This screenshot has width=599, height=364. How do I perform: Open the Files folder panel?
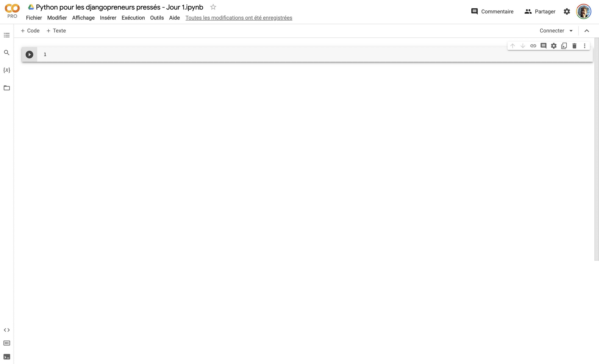coord(7,88)
